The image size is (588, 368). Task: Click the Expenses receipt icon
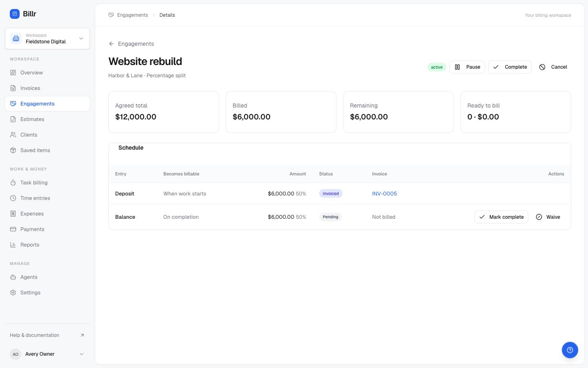coord(13,214)
